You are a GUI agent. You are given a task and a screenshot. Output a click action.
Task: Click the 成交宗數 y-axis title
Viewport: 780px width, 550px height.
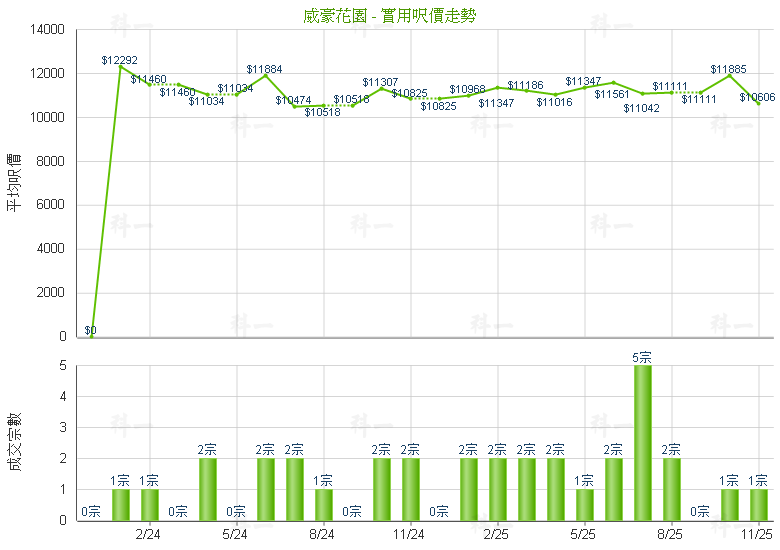click(14, 441)
